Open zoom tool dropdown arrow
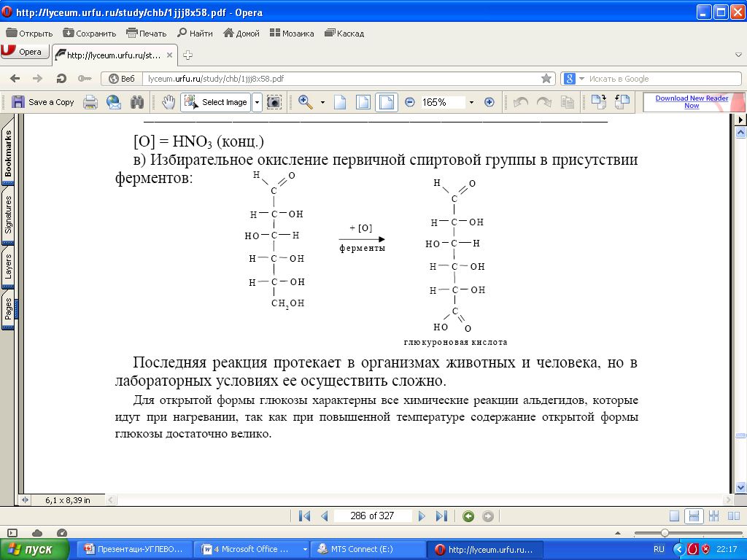This screenshot has width=747, height=560. [x=322, y=102]
